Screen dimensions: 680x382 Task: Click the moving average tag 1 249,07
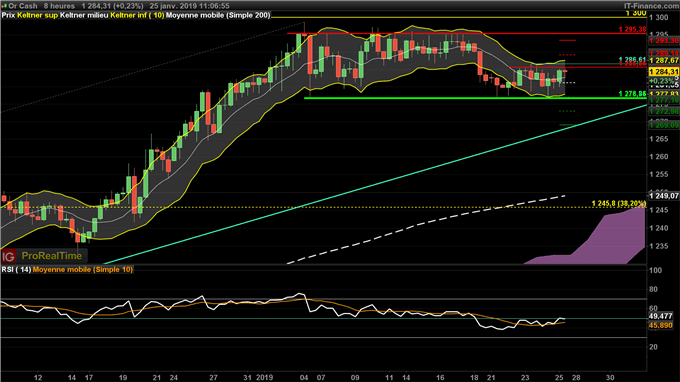664,196
